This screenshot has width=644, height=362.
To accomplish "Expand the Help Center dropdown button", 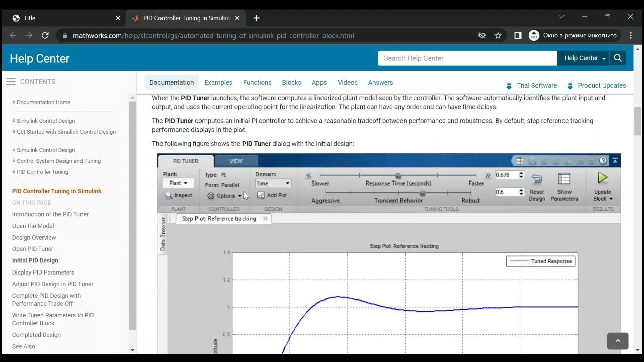I will [x=584, y=58].
